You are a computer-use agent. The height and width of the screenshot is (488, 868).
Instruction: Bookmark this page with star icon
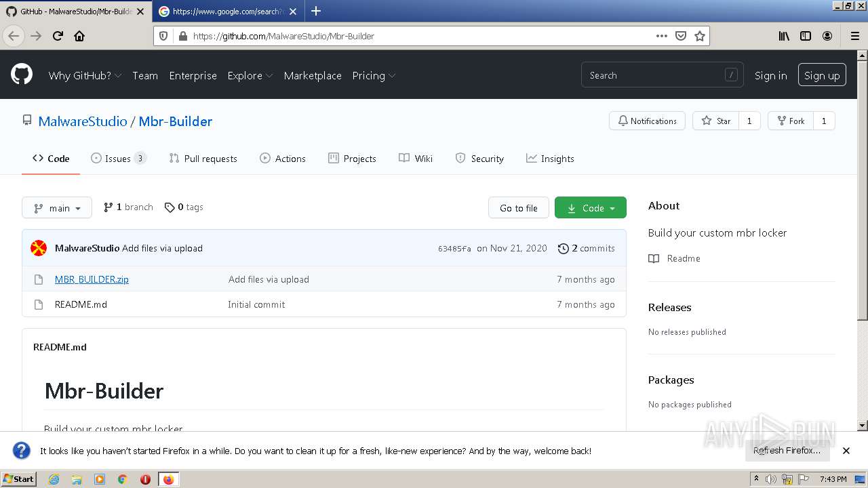click(700, 36)
